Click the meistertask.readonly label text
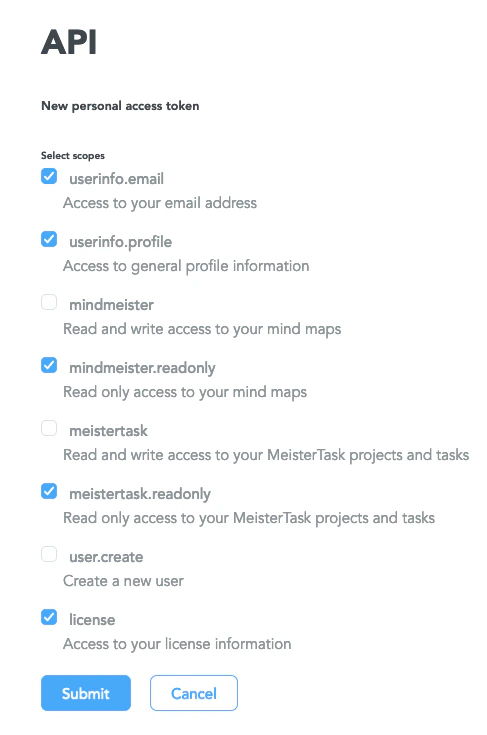Viewport: 487px width, 735px height. tap(140, 494)
